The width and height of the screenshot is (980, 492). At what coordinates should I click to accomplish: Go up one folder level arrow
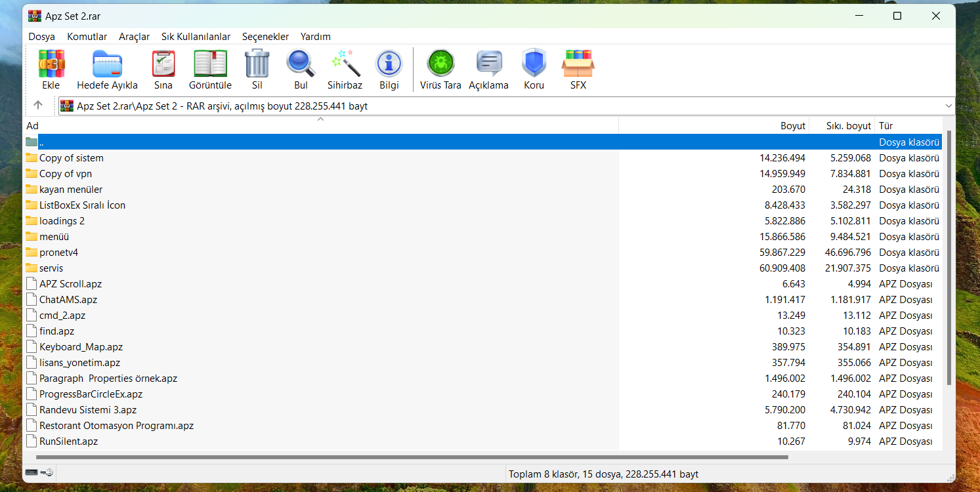coord(38,105)
